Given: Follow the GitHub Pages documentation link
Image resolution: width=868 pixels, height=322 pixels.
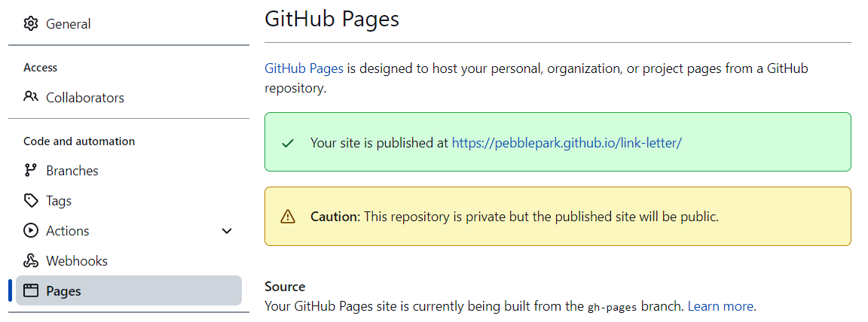Looking at the screenshot, I should pos(304,69).
